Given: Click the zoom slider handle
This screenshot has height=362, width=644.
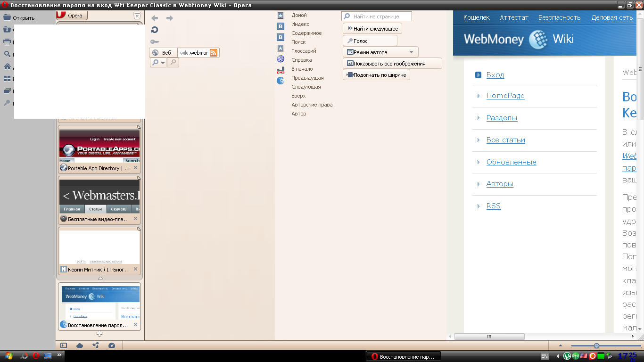Looking at the screenshot, I should tap(596, 346).
